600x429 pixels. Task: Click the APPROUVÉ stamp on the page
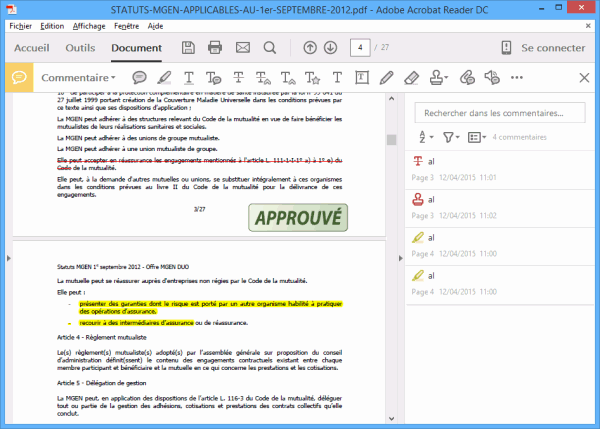point(298,218)
